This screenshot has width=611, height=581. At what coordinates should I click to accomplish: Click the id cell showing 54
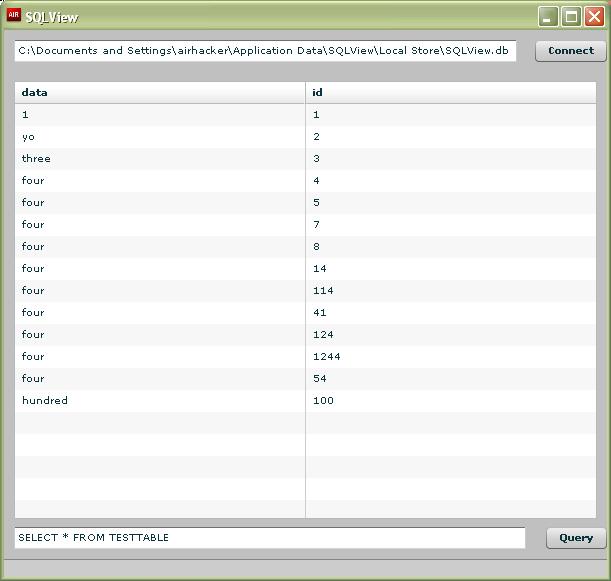pos(451,378)
